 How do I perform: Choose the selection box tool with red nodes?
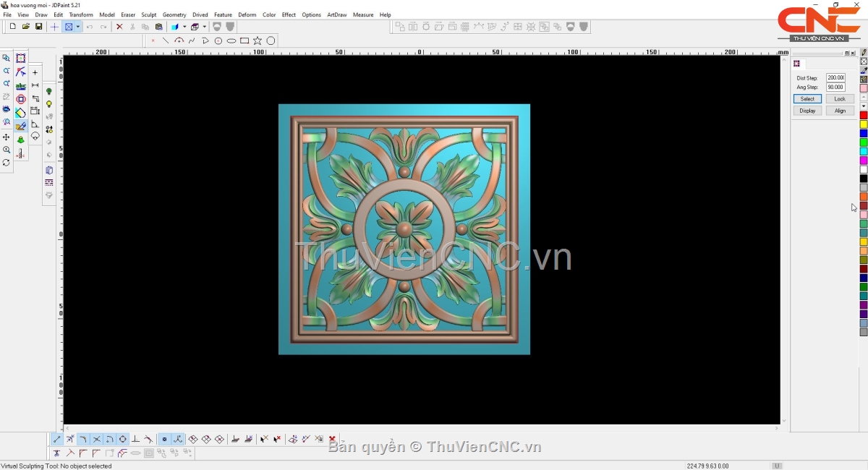tap(21, 59)
